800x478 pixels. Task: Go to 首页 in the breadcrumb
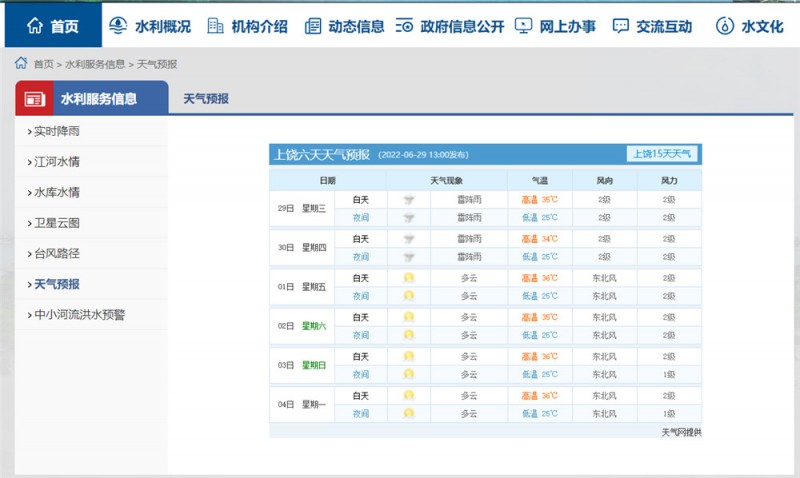pyautogui.click(x=43, y=64)
